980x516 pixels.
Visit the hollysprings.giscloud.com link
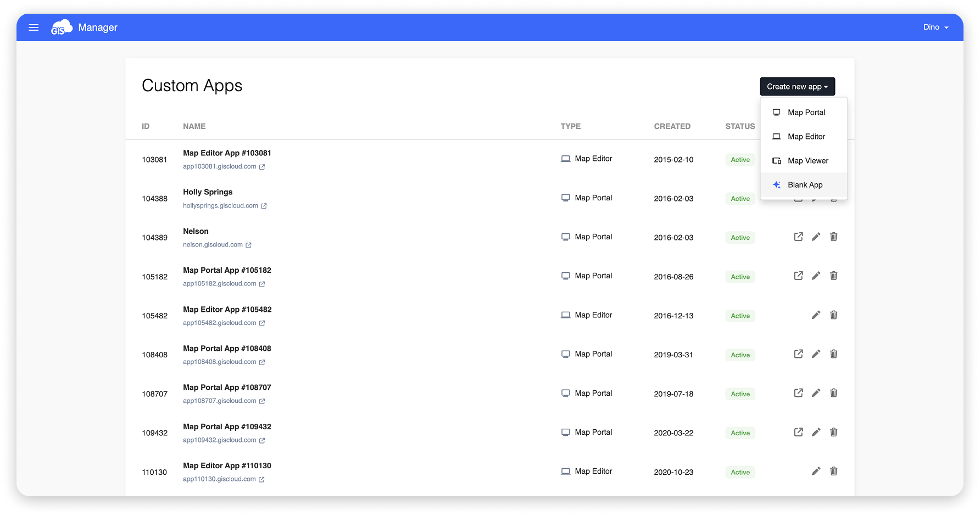[x=225, y=206]
